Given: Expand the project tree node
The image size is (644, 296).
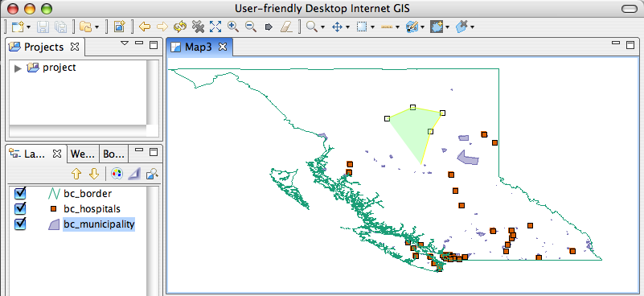Looking at the screenshot, I should (x=18, y=68).
